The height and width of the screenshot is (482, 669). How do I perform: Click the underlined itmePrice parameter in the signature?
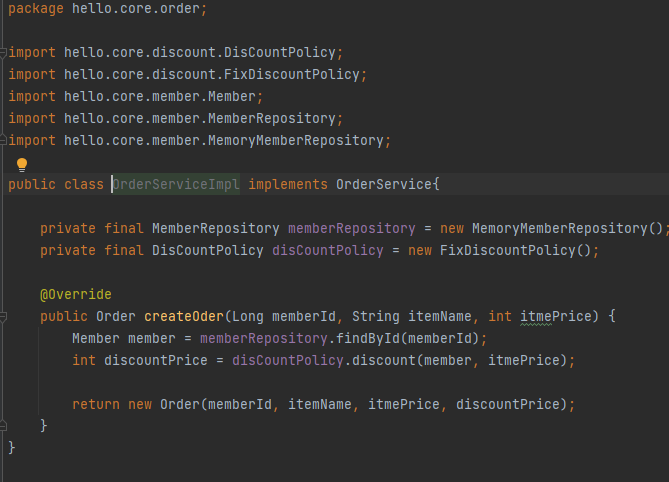pyautogui.click(x=556, y=316)
